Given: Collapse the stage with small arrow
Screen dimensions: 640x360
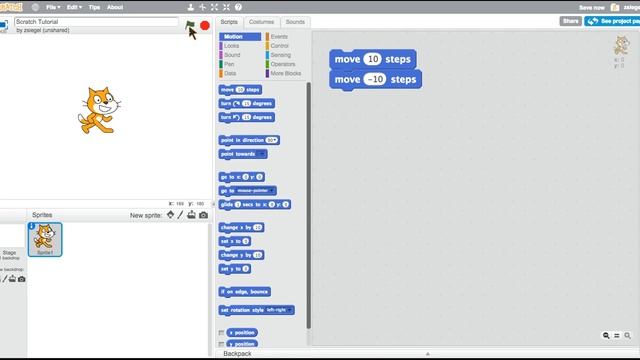Looking at the screenshot, I should [213, 204].
